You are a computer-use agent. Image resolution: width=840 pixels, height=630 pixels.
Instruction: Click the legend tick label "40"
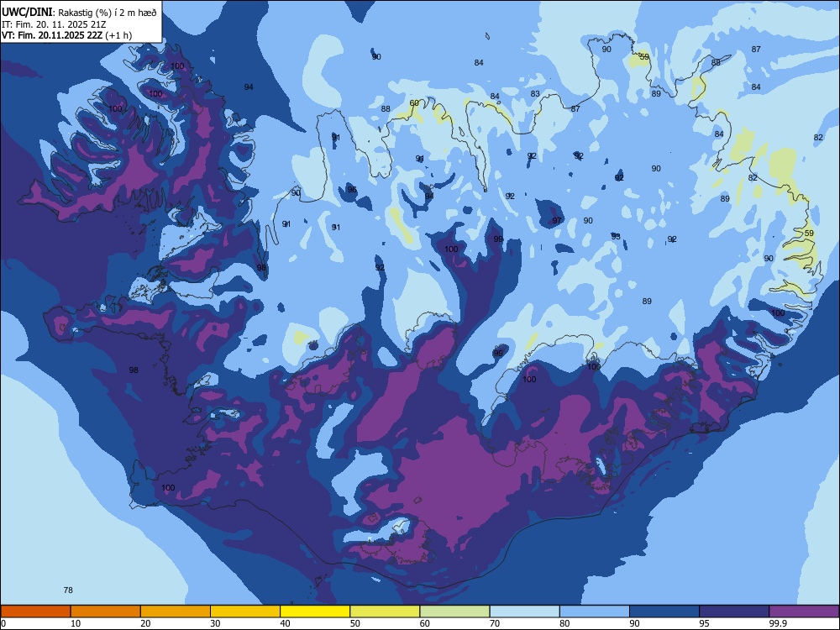(285, 623)
